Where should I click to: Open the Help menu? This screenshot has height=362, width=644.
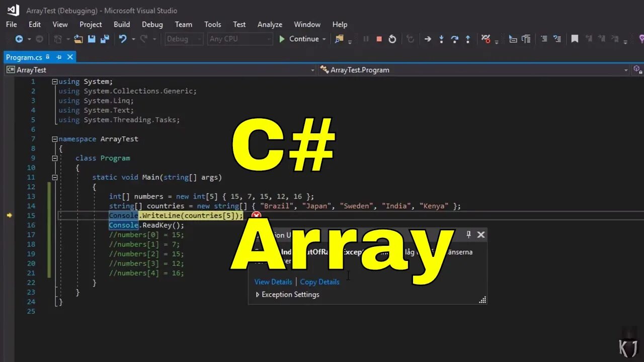click(340, 24)
